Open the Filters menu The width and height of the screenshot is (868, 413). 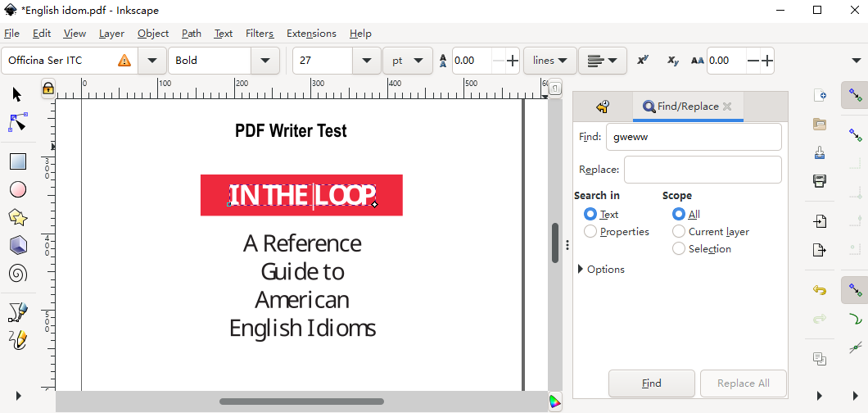click(260, 34)
